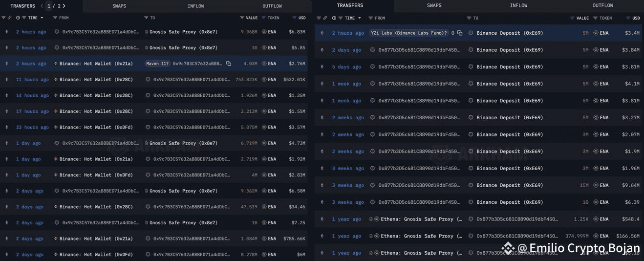Switch to INFLOW tab in right panel
This screenshot has width=644, height=261.
[x=518, y=5]
